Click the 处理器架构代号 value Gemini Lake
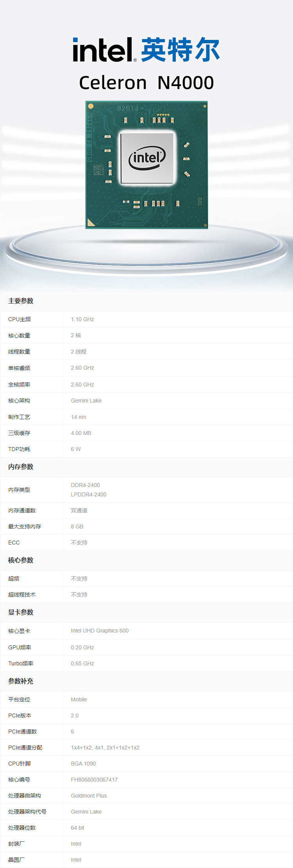This screenshot has height=868, width=293. (86, 812)
